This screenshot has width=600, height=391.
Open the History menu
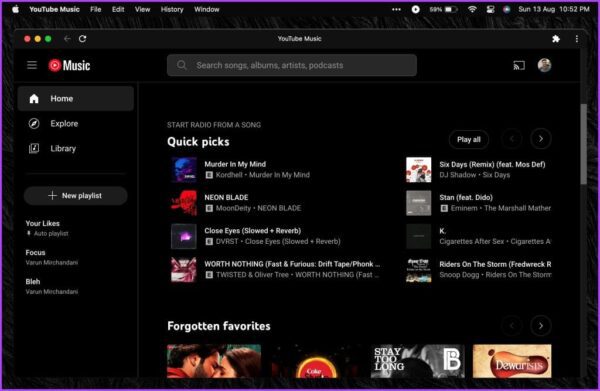[x=172, y=9]
